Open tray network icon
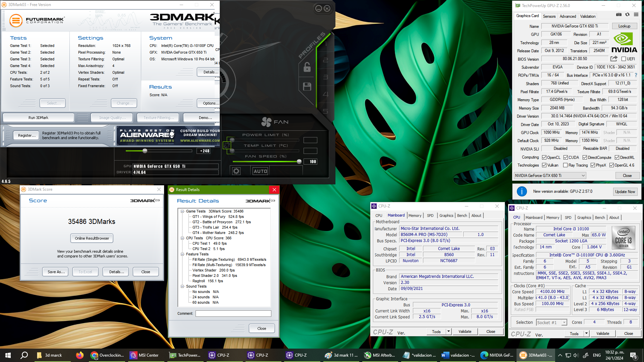The image size is (644, 362). pos(568,355)
